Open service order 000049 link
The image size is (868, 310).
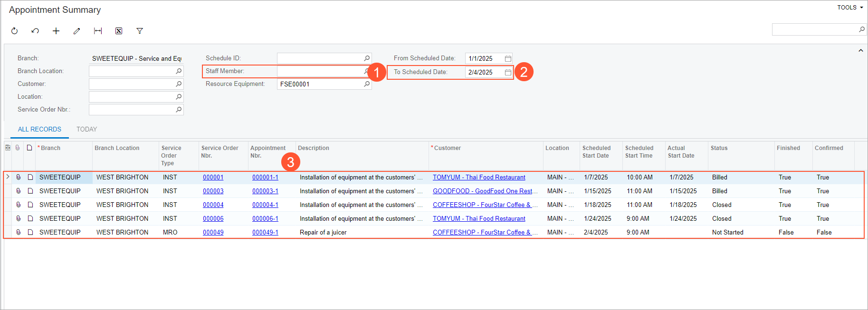pyautogui.click(x=213, y=232)
